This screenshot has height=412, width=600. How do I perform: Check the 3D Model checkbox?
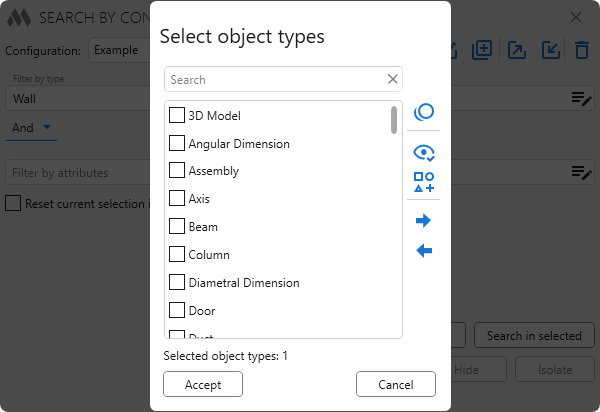click(177, 115)
